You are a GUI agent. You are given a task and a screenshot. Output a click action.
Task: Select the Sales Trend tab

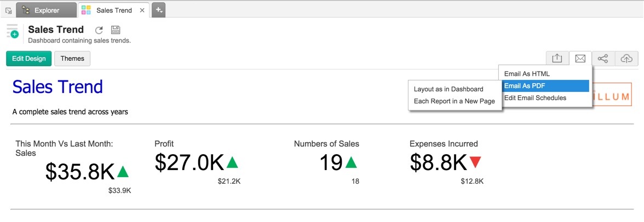click(113, 10)
